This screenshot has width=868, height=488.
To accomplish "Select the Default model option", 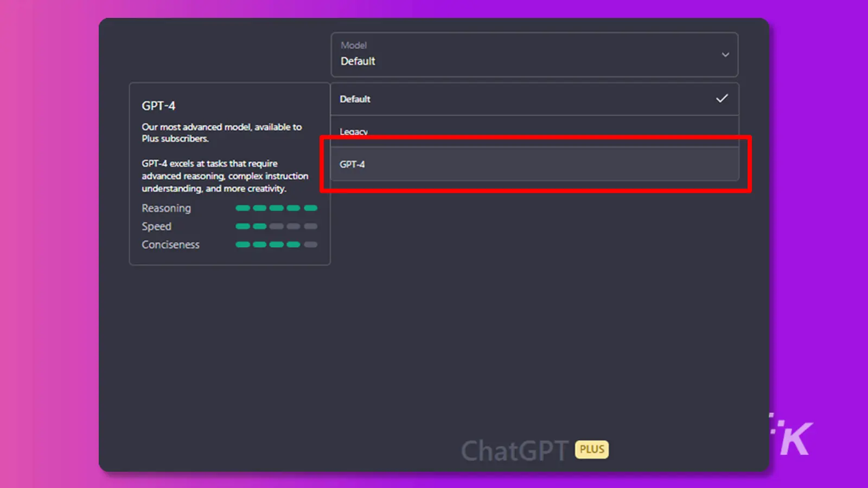I will click(534, 99).
